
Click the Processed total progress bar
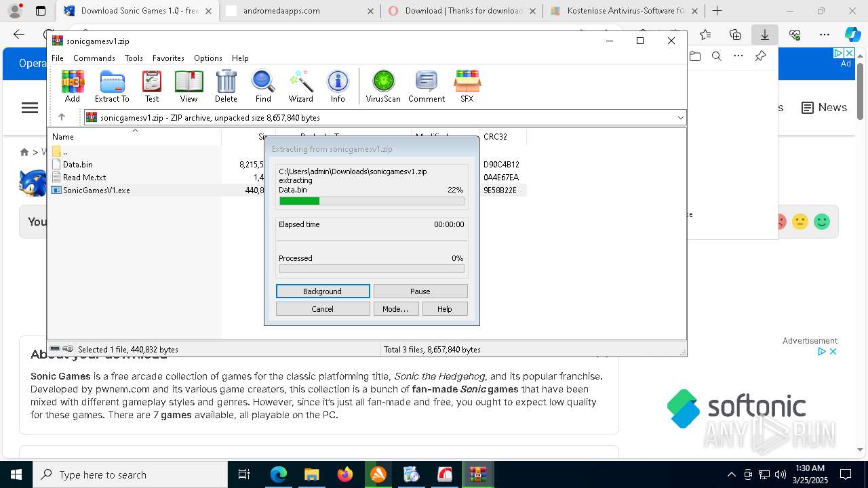click(372, 269)
